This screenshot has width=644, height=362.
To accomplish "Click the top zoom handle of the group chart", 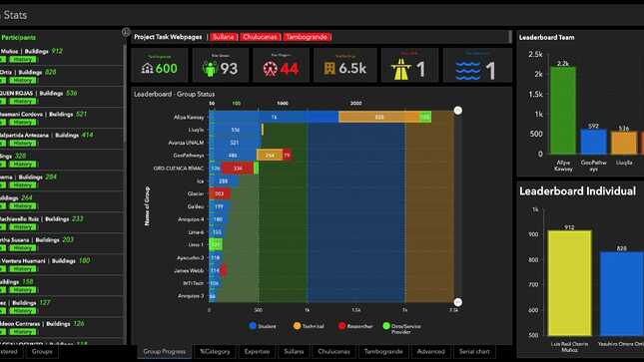I will point(458,111).
